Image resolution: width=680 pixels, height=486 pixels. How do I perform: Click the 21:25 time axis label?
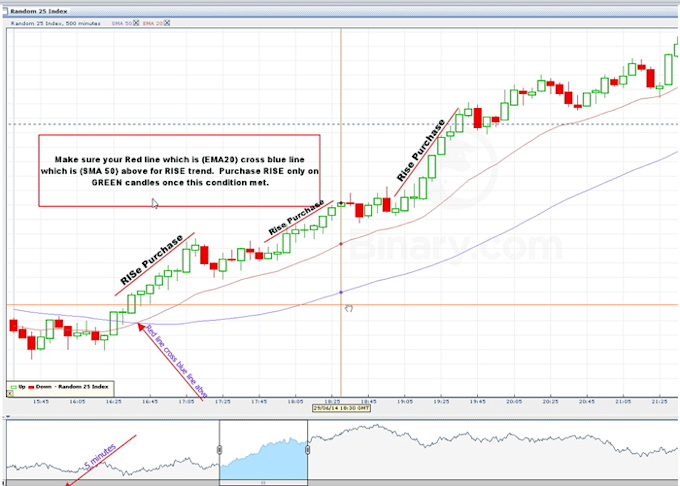(x=660, y=401)
